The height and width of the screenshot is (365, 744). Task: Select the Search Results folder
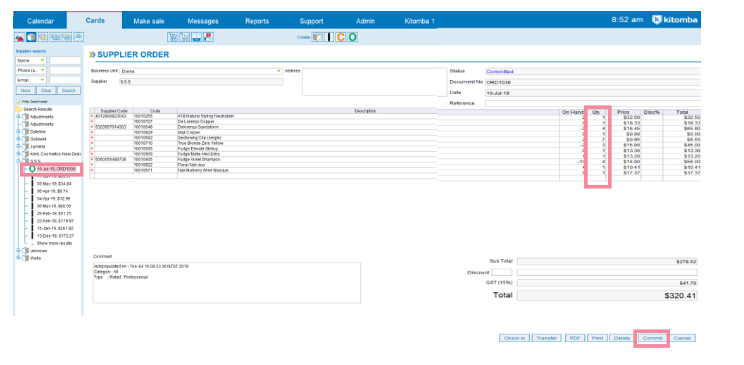34,109
